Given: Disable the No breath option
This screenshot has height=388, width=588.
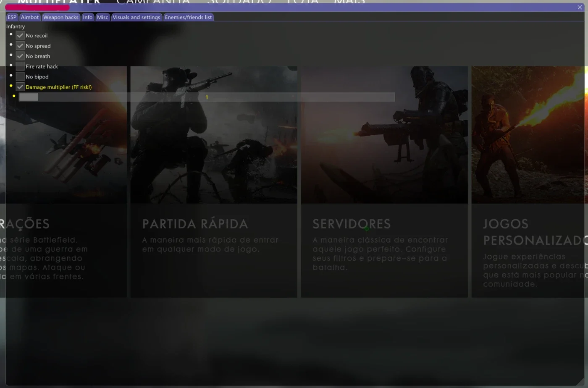Looking at the screenshot, I should (20, 56).
